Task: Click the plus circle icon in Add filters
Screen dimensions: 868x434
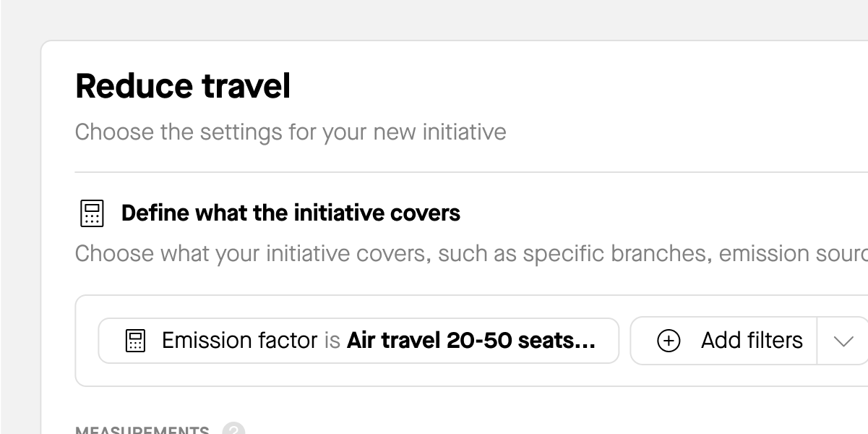Action: tap(669, 341)
